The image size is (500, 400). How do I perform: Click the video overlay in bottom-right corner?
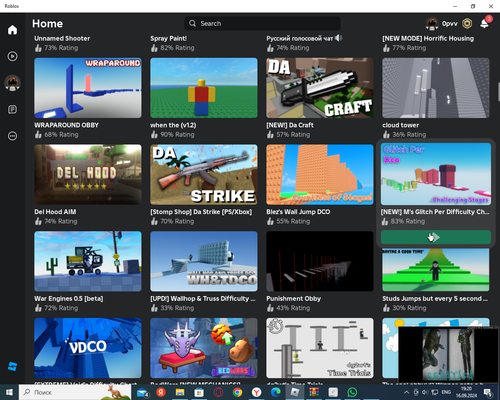pyautogui.click(x=448, y=354)
